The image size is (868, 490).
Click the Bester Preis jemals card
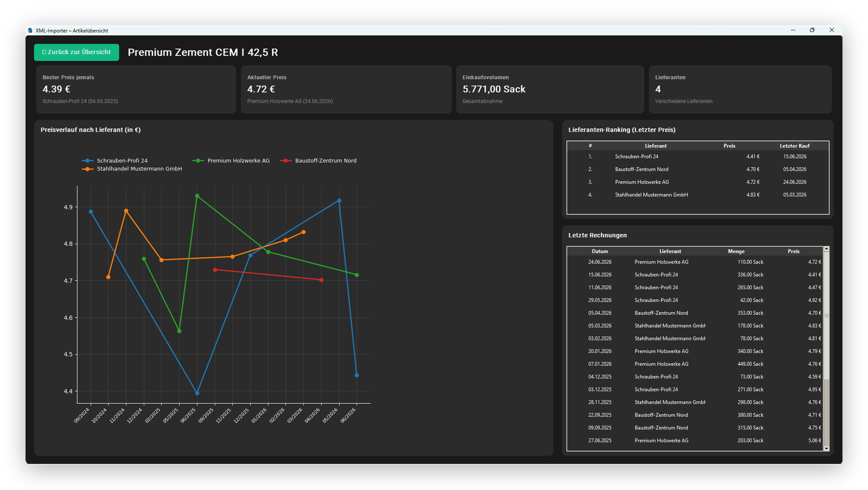136,89
